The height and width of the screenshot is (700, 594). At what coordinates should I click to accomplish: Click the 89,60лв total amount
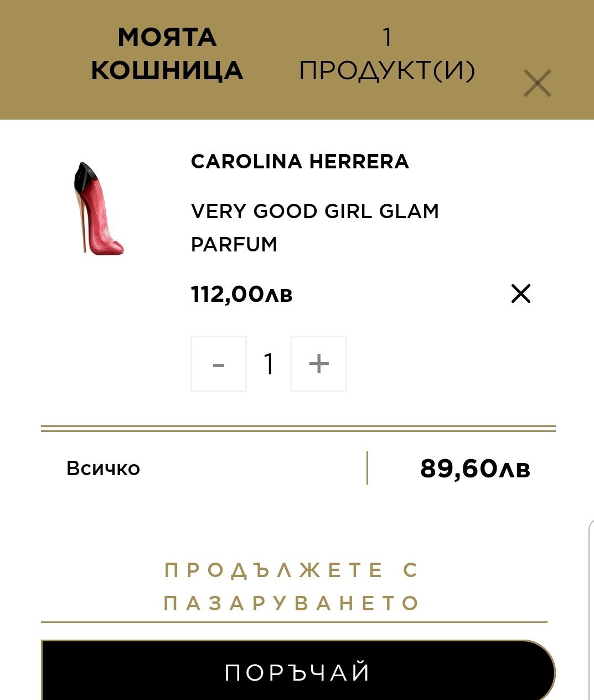click(x=475, y=469)
